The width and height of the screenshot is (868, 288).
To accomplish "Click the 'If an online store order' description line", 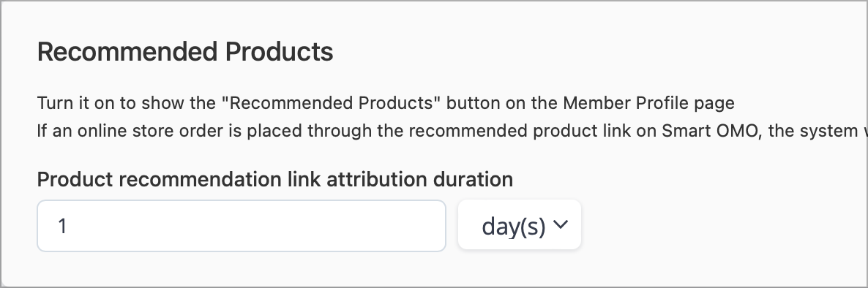I will click(x=452, y=131).
